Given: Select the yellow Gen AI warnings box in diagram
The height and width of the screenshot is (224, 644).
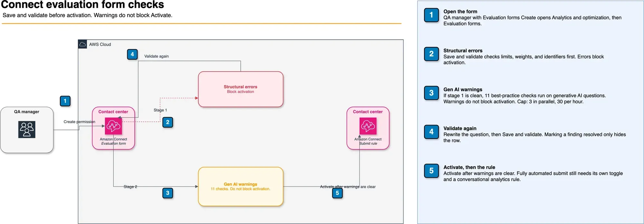Looking at the screenshot, I should click(x=241, y=187).
